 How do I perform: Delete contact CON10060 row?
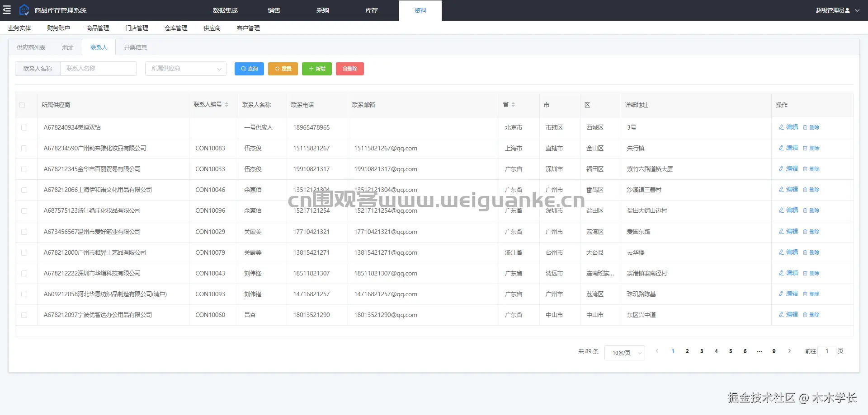point(811,315)
